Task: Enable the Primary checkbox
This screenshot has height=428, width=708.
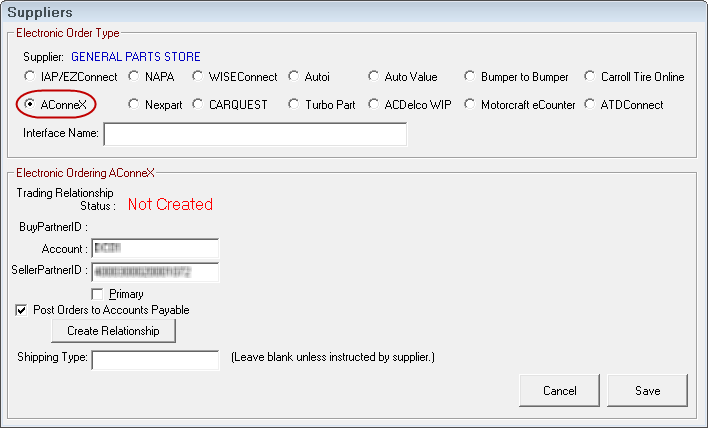Action: (98, 294)
